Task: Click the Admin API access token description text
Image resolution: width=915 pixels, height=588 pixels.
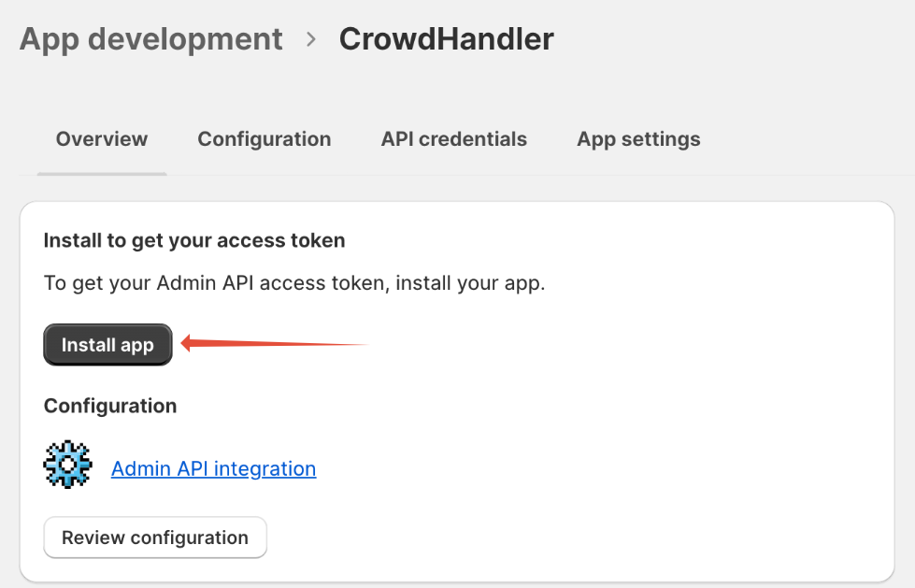Action: 294,283
